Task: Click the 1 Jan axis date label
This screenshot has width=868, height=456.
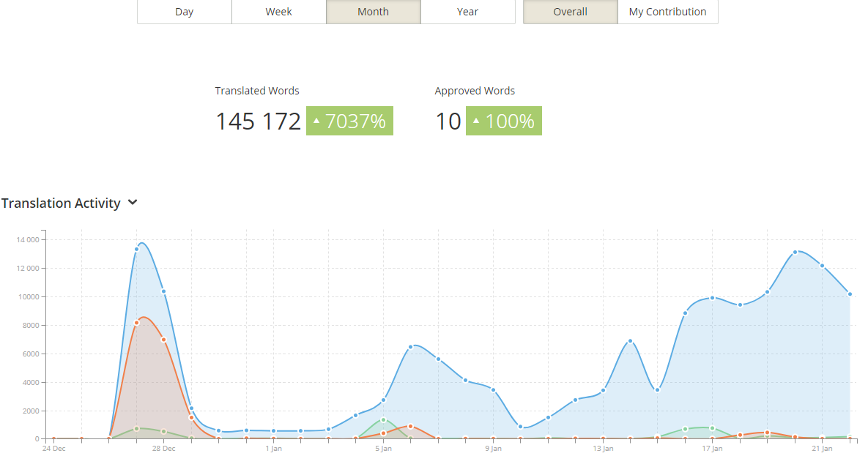Action: click(273, 448)
